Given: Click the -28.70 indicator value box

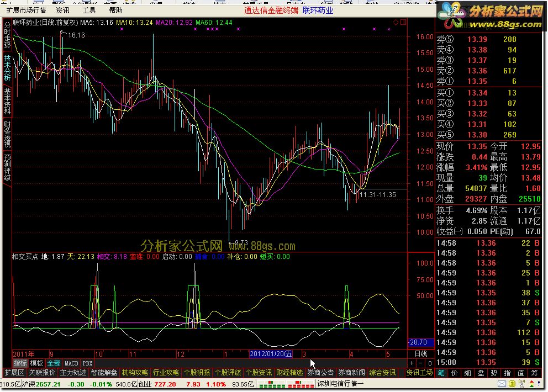Looking at the screenshot, I should 421,342.
